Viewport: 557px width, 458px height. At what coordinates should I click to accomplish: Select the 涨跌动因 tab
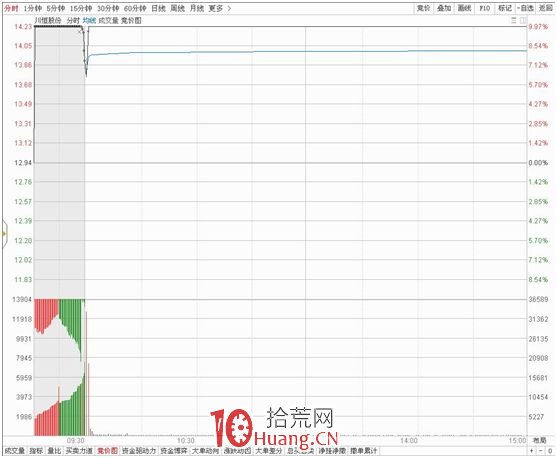237,451
